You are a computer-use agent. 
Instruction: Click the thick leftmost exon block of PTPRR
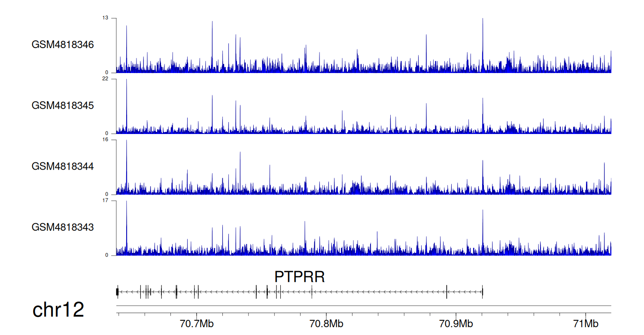(x=117, y=292)
